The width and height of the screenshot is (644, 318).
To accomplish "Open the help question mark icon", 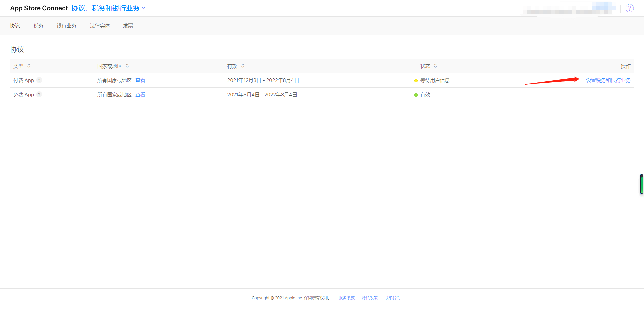I will [630, 8].
